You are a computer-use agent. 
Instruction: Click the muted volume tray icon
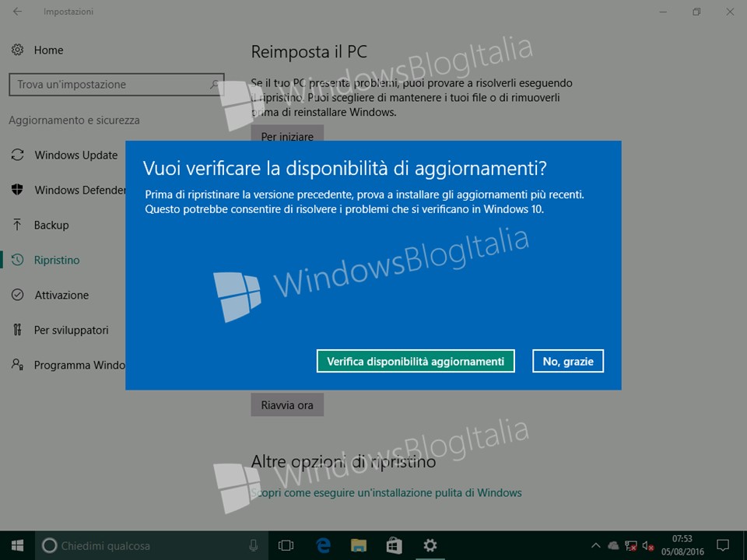647,546
